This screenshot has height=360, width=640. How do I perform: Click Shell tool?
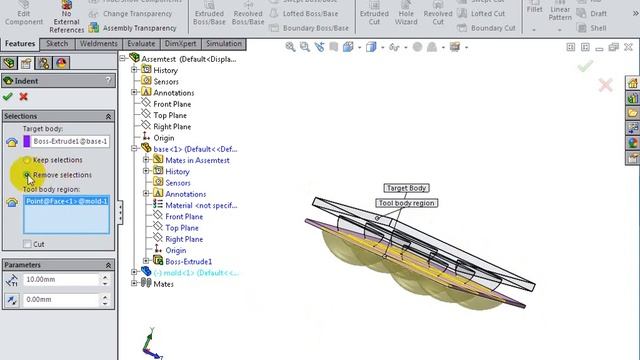click(592, 28)
